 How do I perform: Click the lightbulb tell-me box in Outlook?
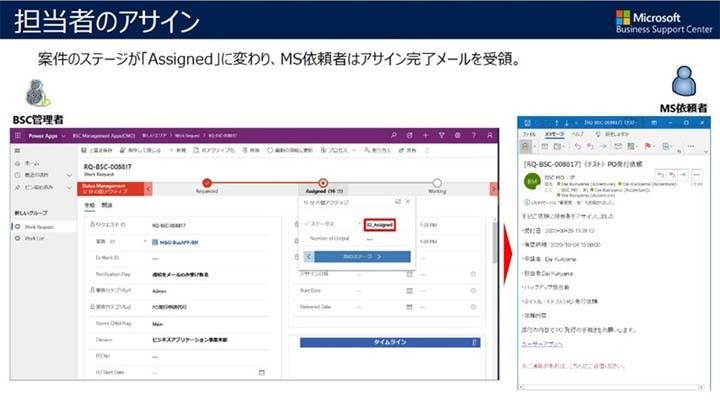click(x=612, y=134)
